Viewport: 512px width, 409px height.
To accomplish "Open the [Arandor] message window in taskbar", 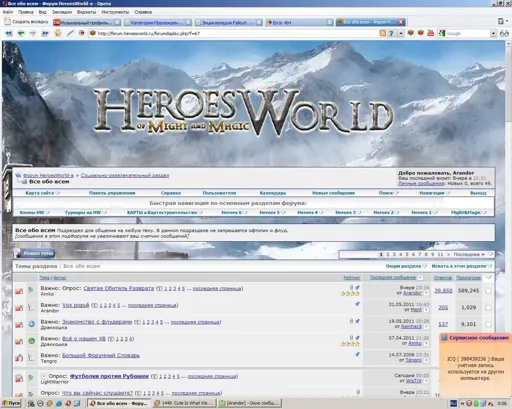I will click(250, 403).
